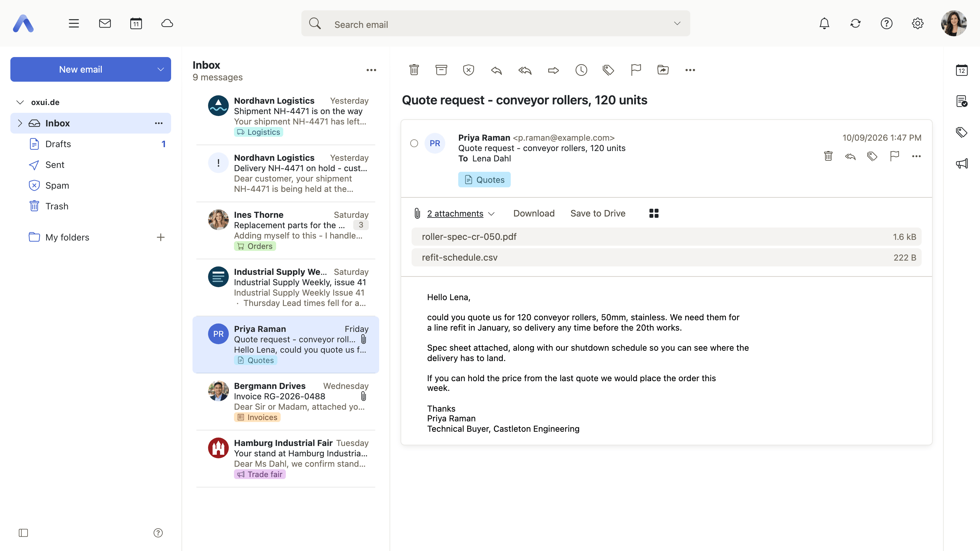Click the New email button
The height and width of the screenshot is (551, 980).
(x=81, y=69)
